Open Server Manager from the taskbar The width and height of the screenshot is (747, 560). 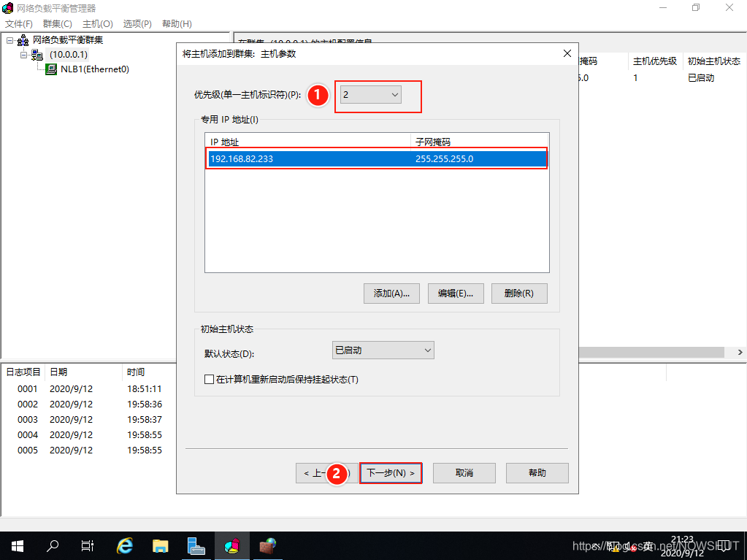(196, 545)
